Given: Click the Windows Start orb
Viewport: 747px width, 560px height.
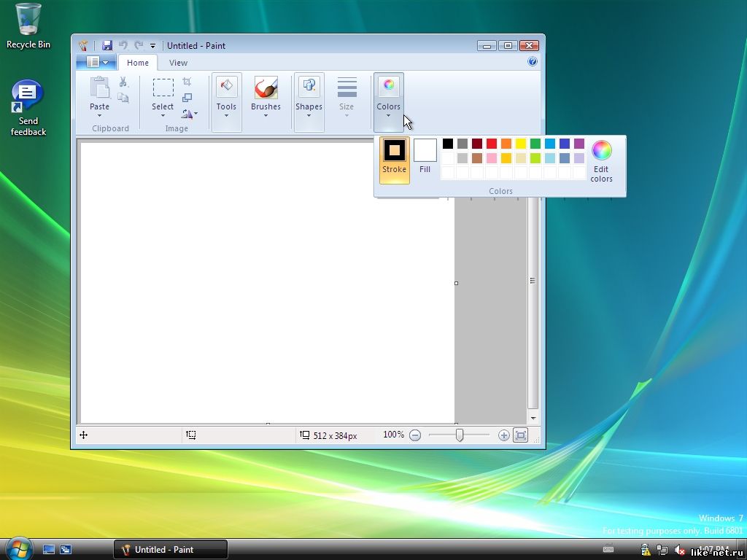Looking at the screenshot, I should 18,548.
